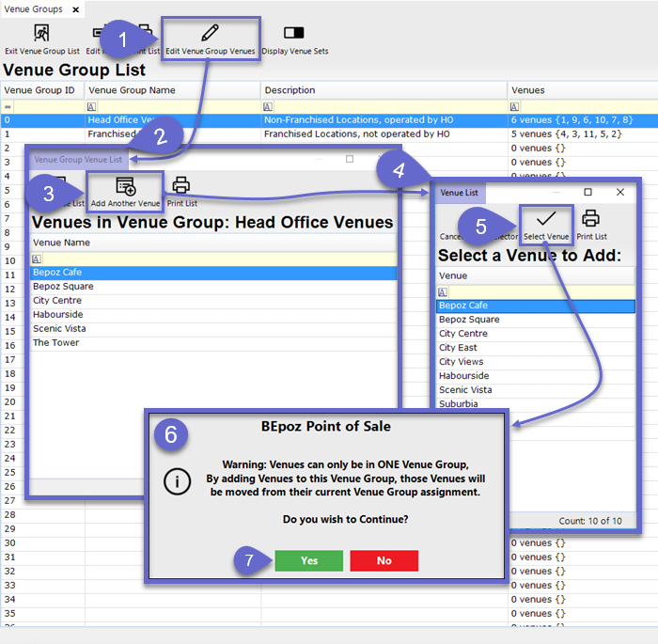Click the Venue column filter field
Screen dimensions: 658x644
[x=536, y=291]
